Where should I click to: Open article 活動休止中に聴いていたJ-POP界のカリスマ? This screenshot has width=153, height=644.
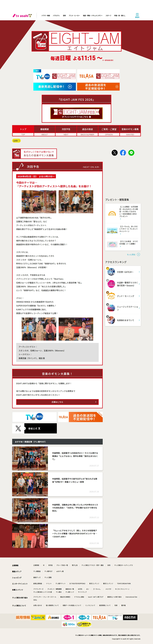[57, 510]
